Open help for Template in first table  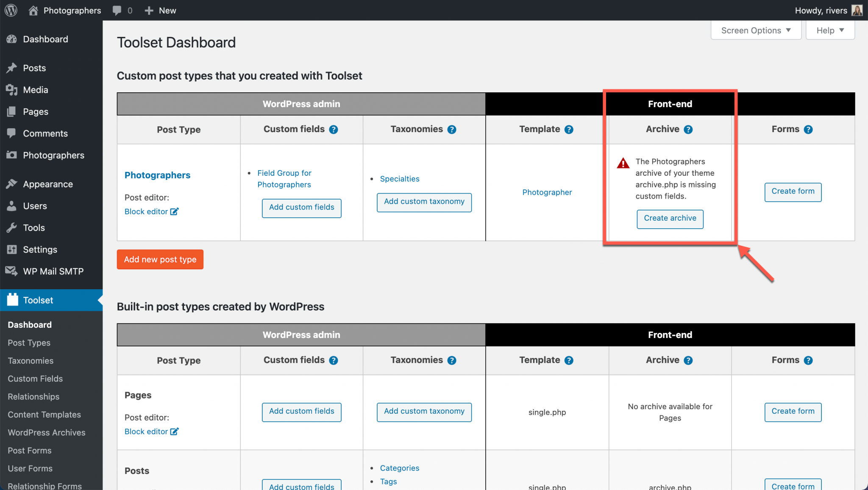pyautogui.click(x=569, y=130)
